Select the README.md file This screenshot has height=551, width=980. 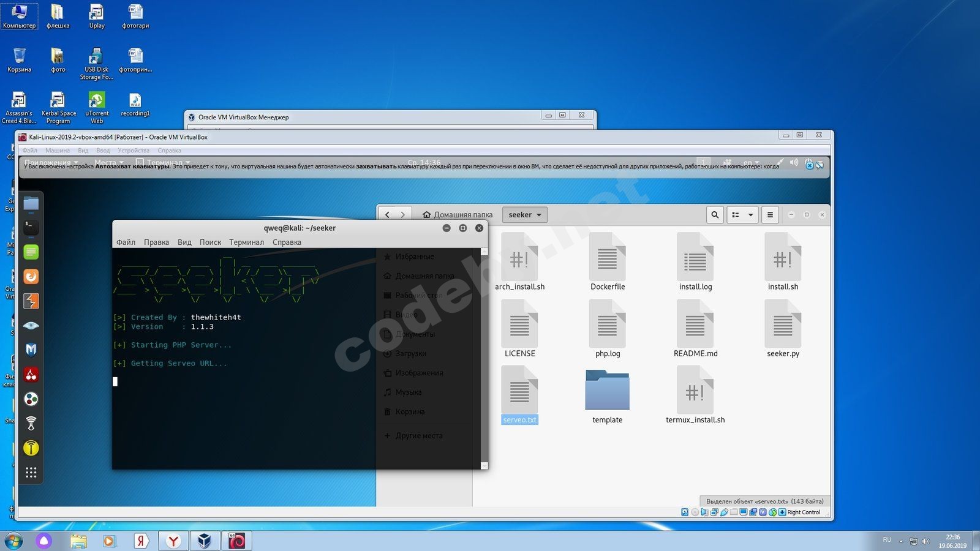pyautogui.click(x=695, y=329)
